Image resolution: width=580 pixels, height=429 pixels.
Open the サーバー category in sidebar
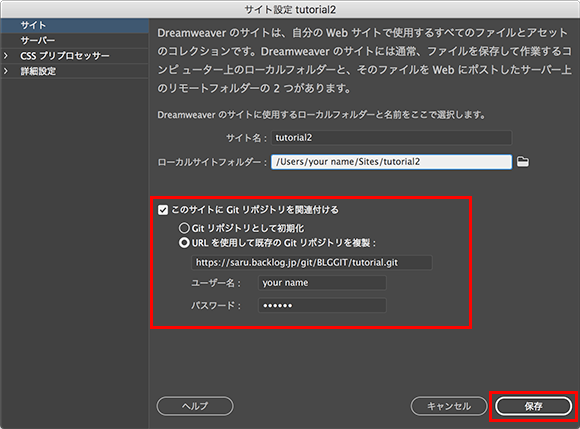pos(75,40)
